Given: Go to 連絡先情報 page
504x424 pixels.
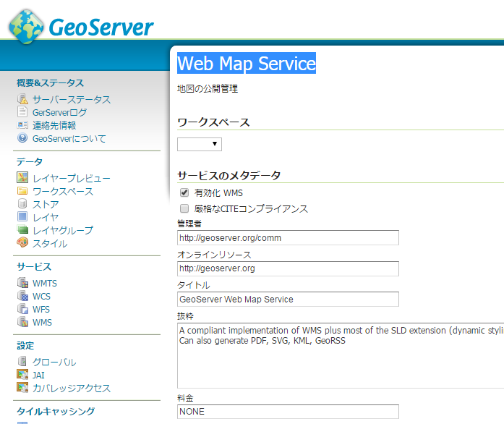Looking at the screenshot, I should pyautogui.click(x=54, y=125).
